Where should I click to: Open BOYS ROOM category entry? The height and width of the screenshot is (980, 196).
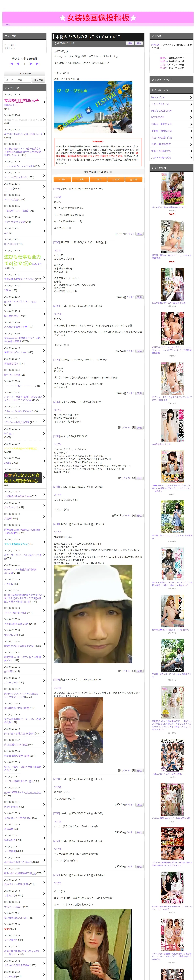(171, 117)
